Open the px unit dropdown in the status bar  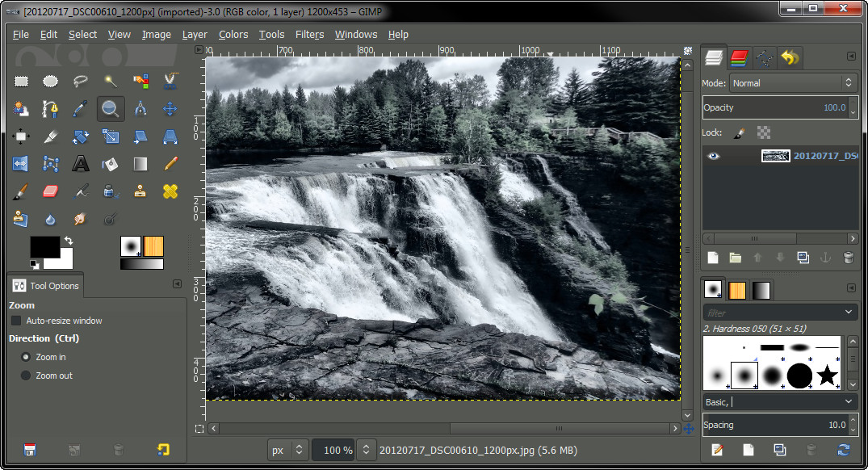pos(287,450)
